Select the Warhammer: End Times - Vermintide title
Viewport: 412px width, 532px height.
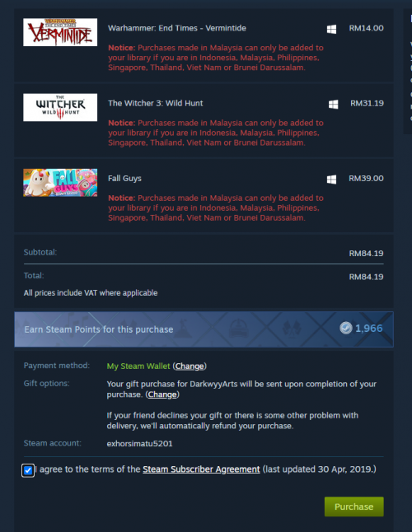click(177, 28)
